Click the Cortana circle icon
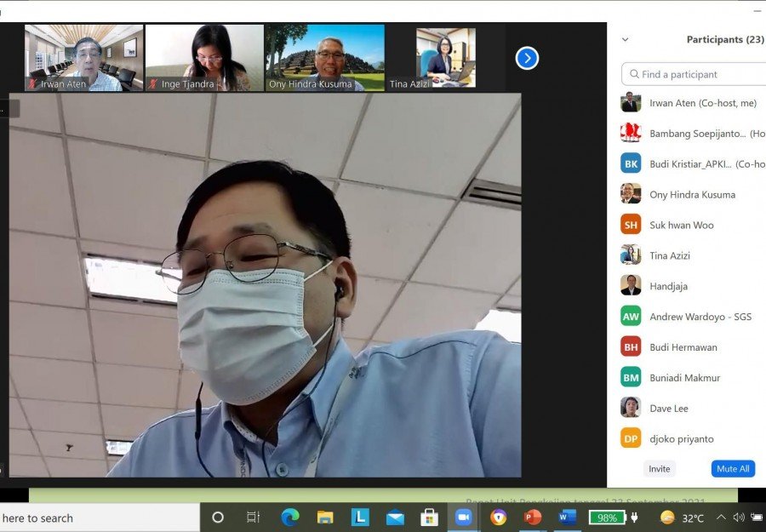766x532 pixels. 218,518
